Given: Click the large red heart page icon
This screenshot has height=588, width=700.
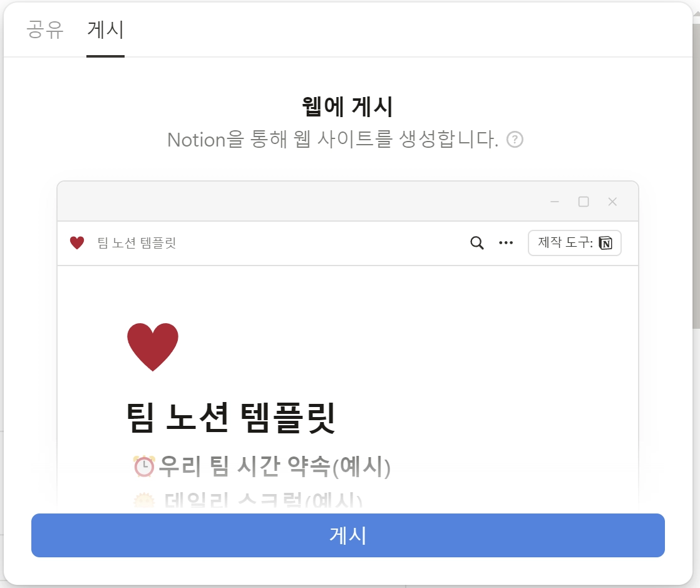Looking at the screenshot, I should (153, 346).
